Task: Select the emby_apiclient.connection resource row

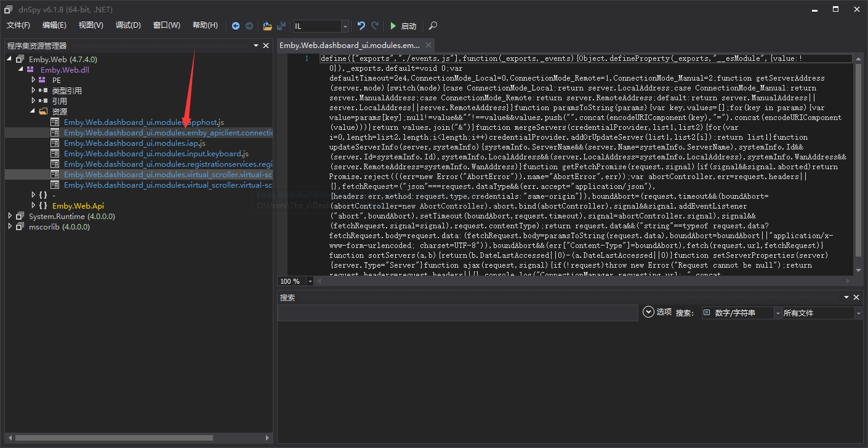Action: pos(139,132)
